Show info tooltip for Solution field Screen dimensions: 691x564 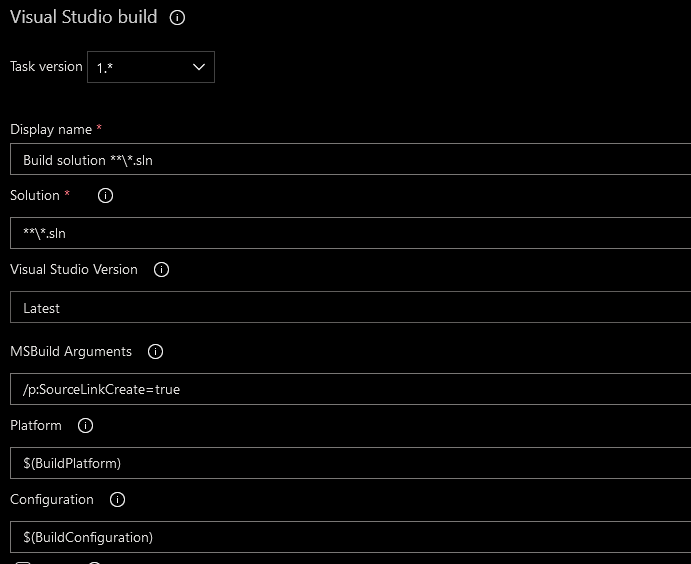[105, 196]
